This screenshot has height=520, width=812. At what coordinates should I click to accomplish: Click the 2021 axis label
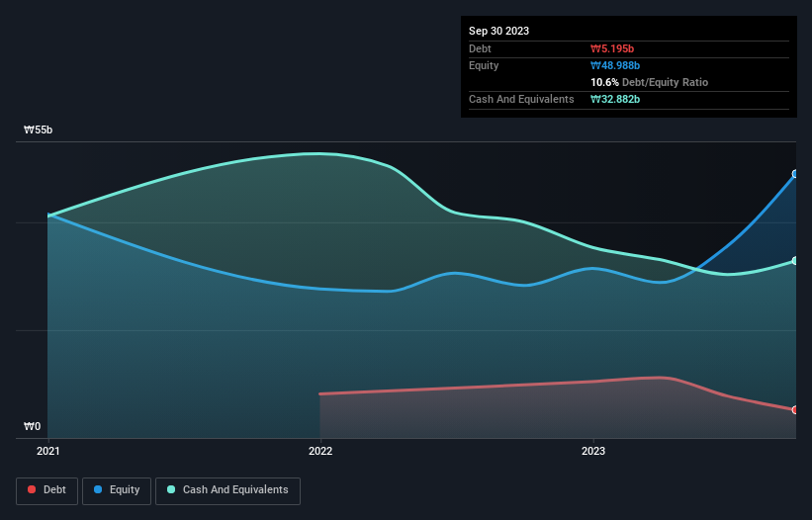pyautogui.click(x=48, y=451)
